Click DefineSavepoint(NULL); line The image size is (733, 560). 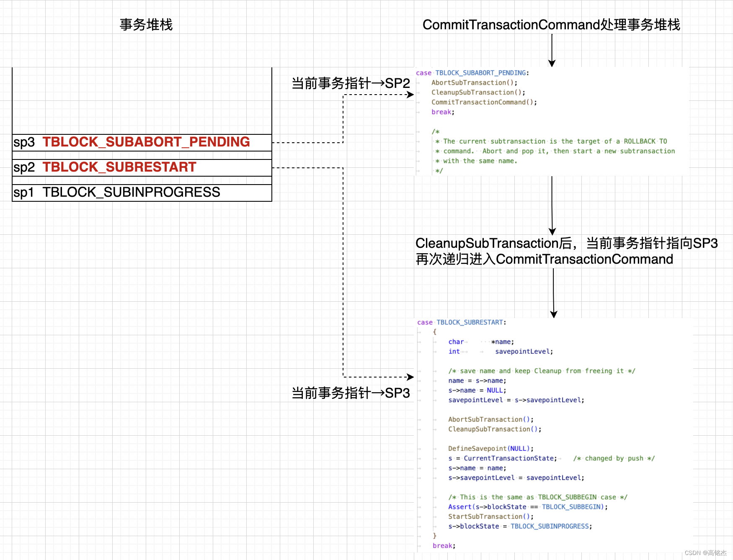coord(491,449)
